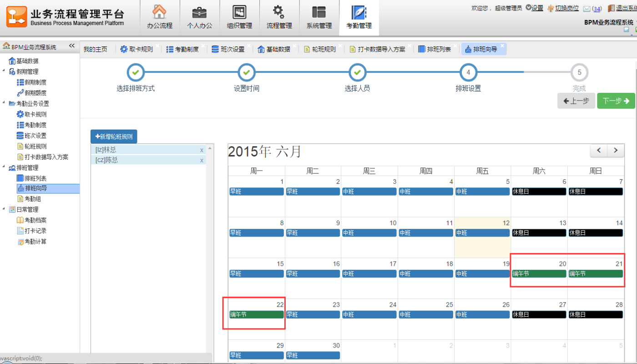Switch to the 轮班规则 tab

pyautogui.click(x=320, y=49)
